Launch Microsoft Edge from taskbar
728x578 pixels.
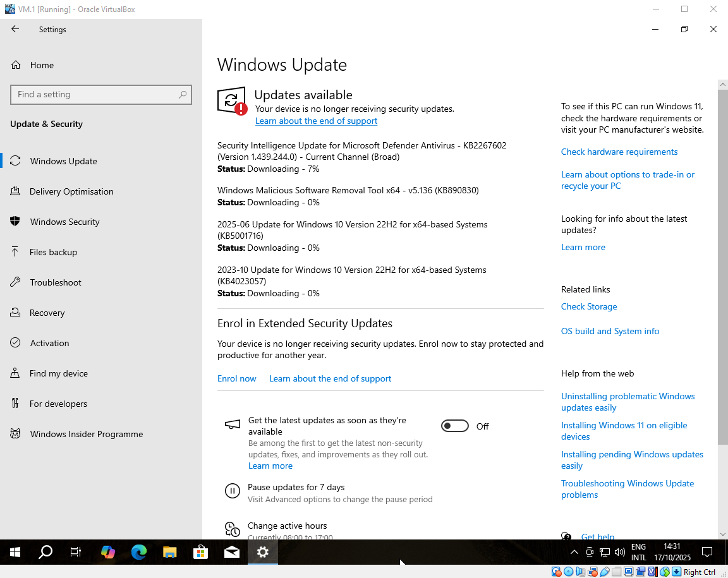click(x=139, y=552)
